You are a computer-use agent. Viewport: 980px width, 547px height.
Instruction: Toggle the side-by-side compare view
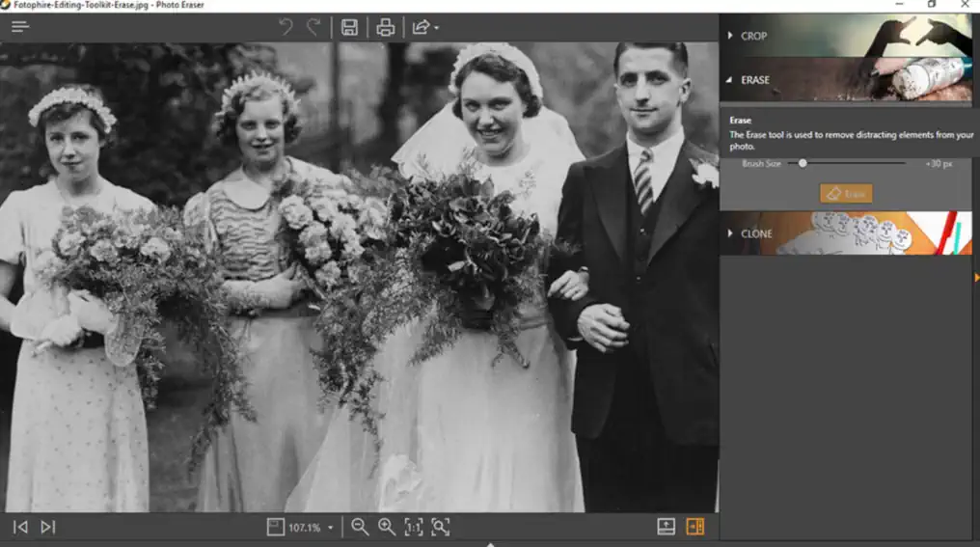(695, 527)
